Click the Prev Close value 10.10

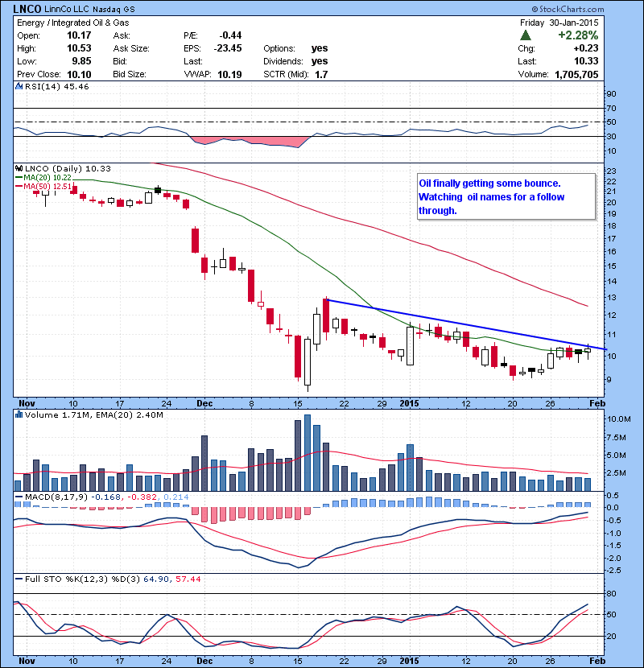(x=79, y=75)
